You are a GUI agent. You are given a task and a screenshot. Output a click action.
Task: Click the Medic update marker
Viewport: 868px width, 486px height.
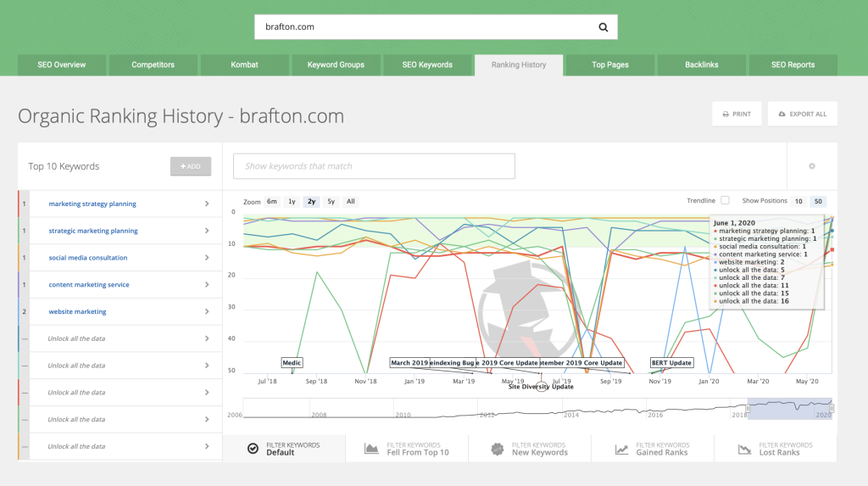pos(292,363)
